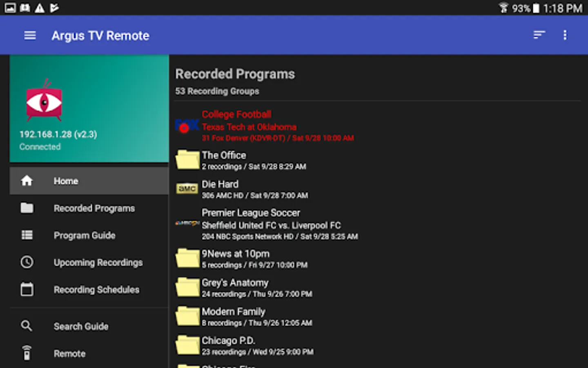Open the Modern Family folder icon
588x368 pixels.
click(187, 316)
